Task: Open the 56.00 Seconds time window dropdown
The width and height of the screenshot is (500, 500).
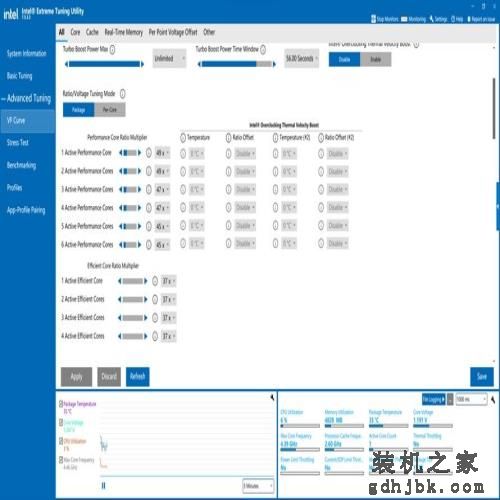Action: (x=302, y=59)
